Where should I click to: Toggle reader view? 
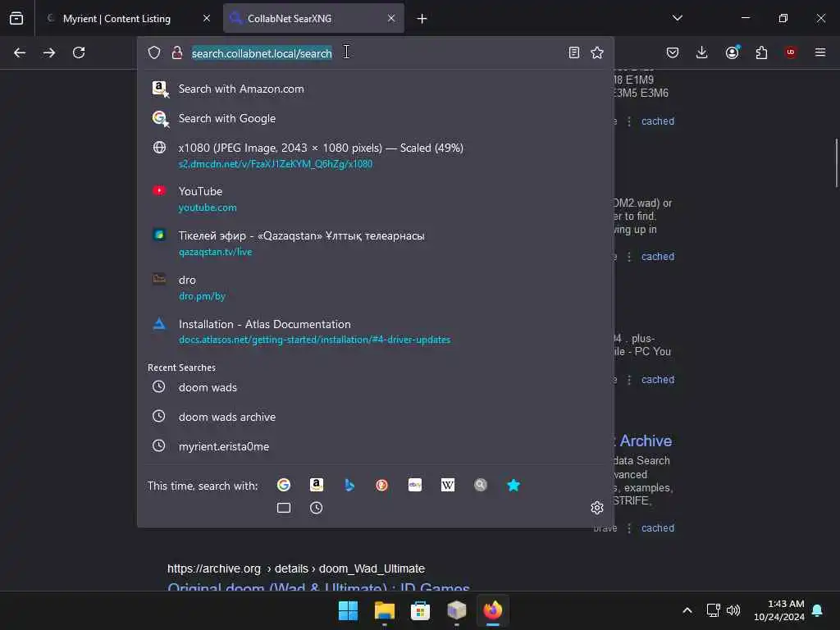tap(573, 52)
